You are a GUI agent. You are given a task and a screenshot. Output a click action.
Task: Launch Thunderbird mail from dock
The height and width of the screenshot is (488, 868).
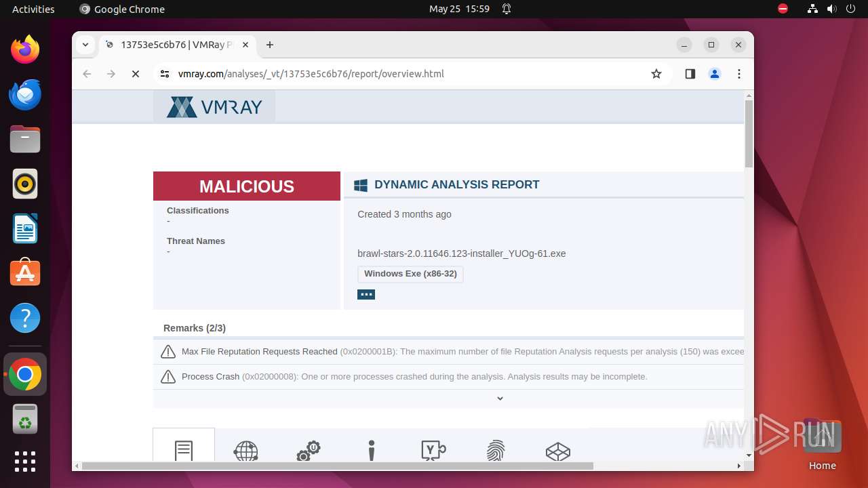point(25,94)
